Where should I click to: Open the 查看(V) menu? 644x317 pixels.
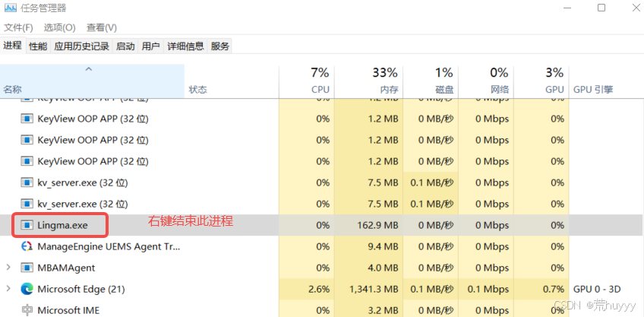(x=102, y=27)
